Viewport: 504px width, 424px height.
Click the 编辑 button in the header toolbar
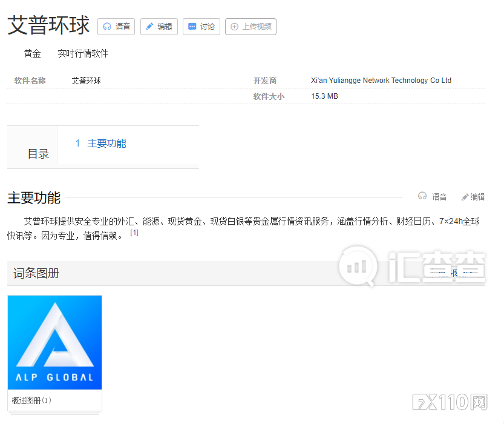click(x=159, y=26)
